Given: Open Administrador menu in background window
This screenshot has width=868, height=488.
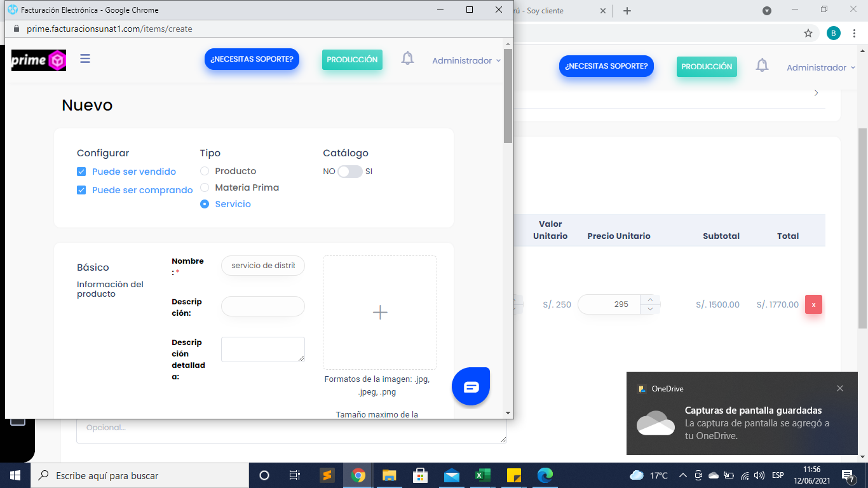Looking at the screenshot, I should click(x=820, y=67).
